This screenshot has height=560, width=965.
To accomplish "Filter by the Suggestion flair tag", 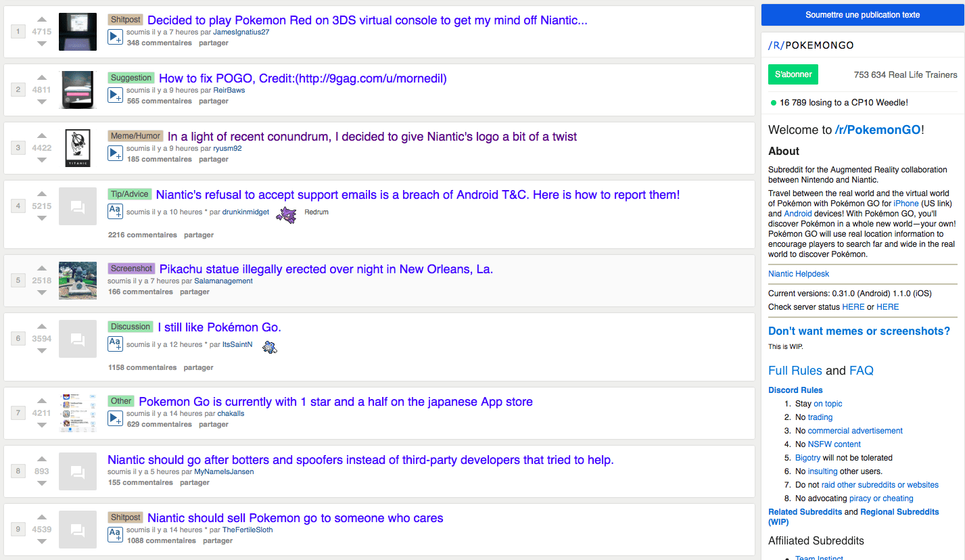I will pyautogui.click(x=131, y=78).
